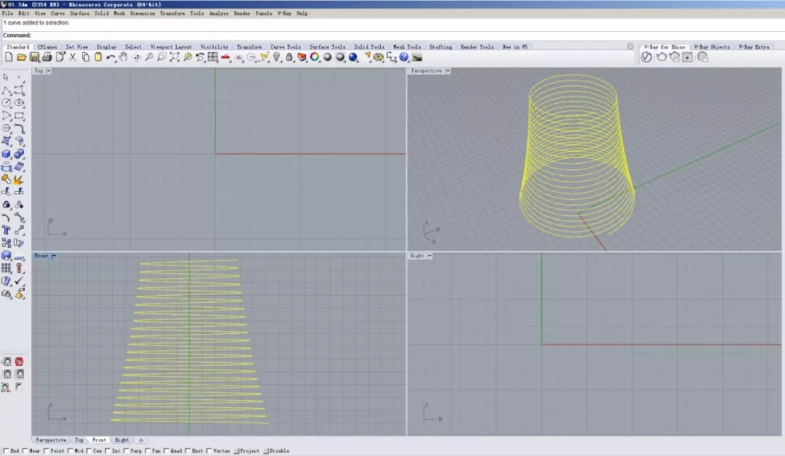785x456 pixels.
Task: Activate the Pan hand tool
Action: [x=123, y=57]
